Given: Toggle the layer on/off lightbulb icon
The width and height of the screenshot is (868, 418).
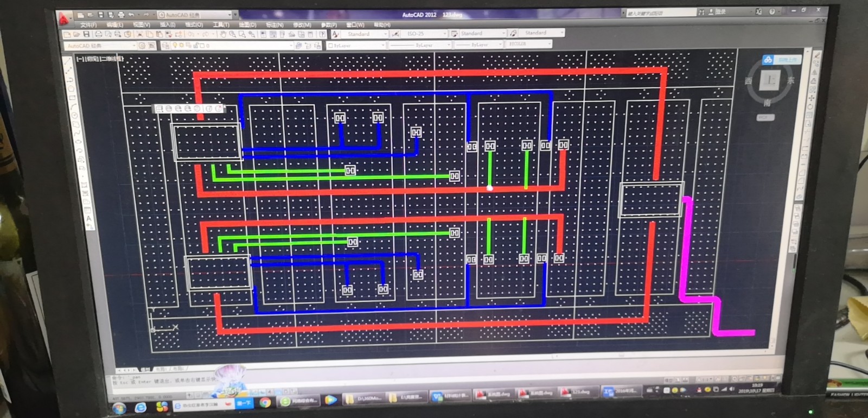Looking at the screenshot, I should point(175,46).
